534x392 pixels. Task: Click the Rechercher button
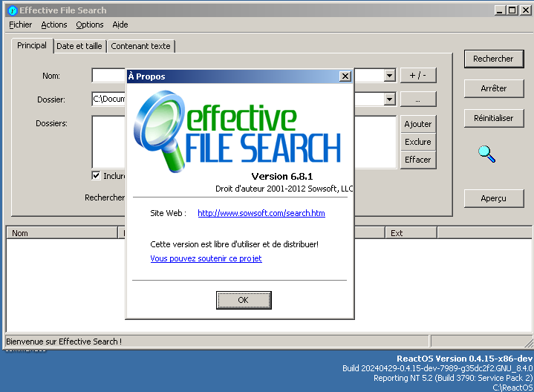coord(493,59)
